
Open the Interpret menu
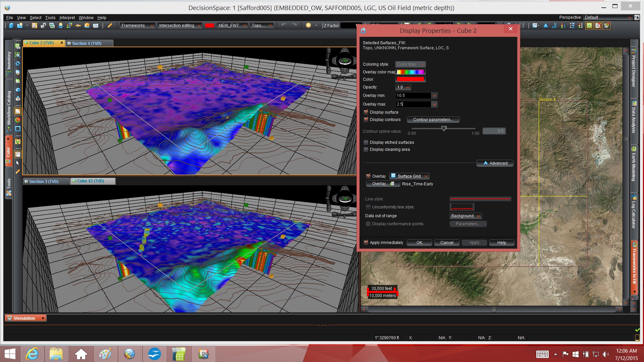pyautogui.click(x=67, y=18)
